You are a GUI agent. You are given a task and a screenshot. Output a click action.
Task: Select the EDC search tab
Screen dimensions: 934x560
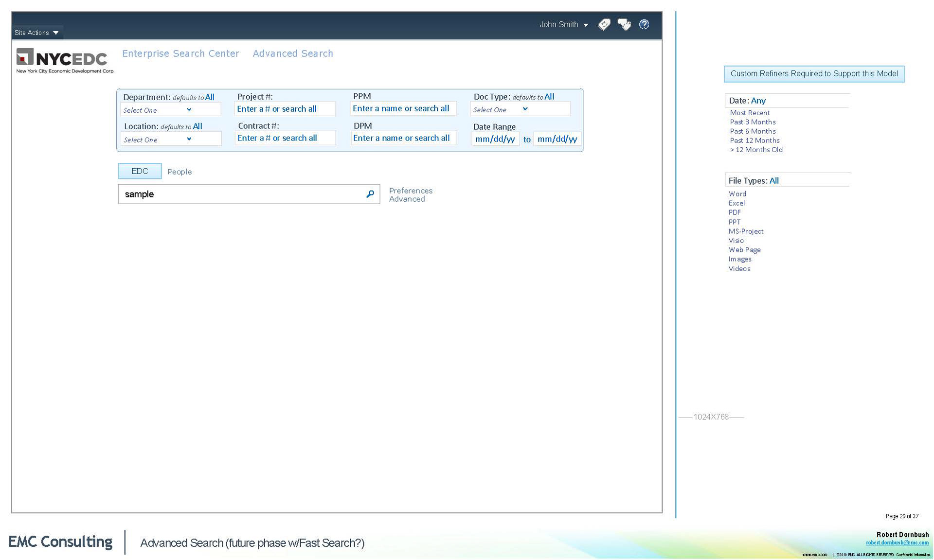coord(140,171)
